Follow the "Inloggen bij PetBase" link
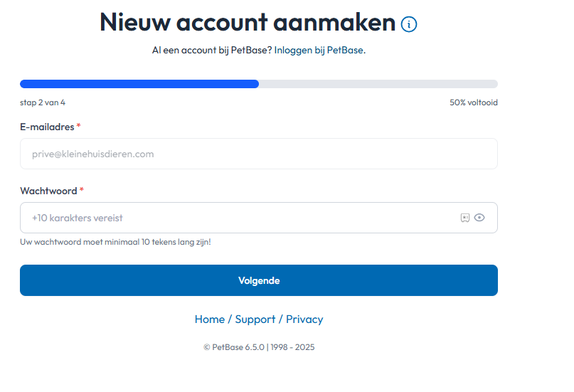Screen dimensions: 574x392 point(319,51)
